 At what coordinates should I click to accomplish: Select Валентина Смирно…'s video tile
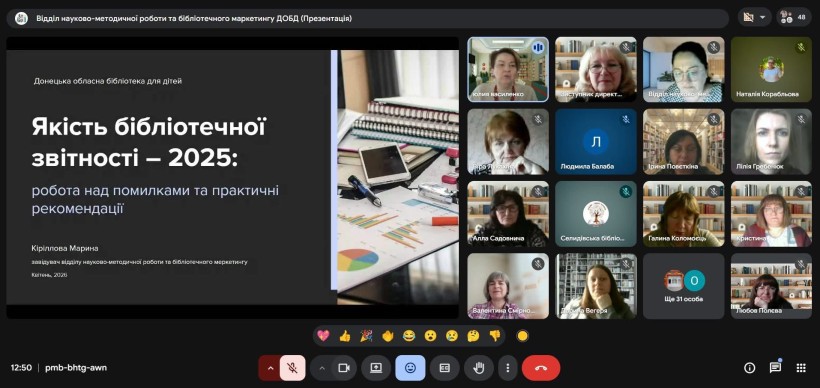coord(508,286)
